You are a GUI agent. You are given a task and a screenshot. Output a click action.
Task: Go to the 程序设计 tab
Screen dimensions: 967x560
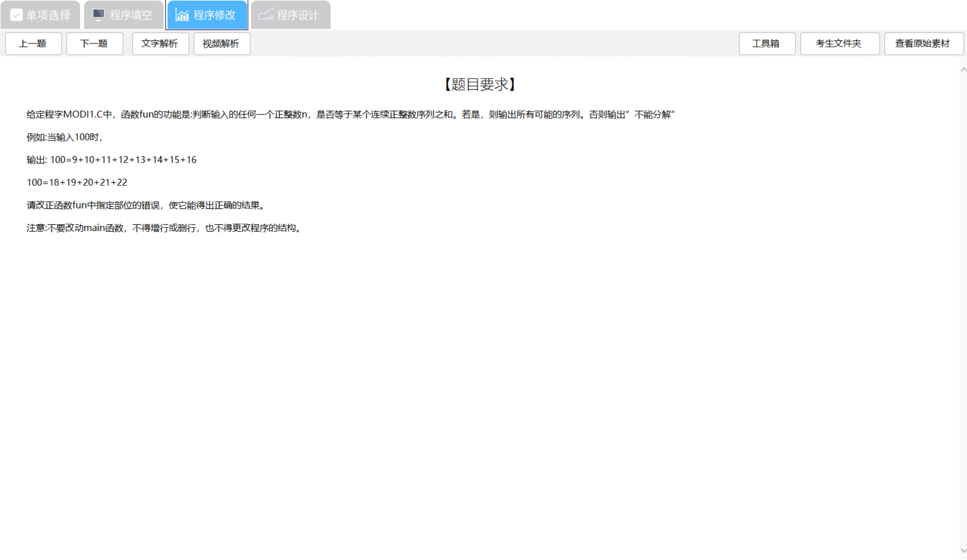[298, 15]
